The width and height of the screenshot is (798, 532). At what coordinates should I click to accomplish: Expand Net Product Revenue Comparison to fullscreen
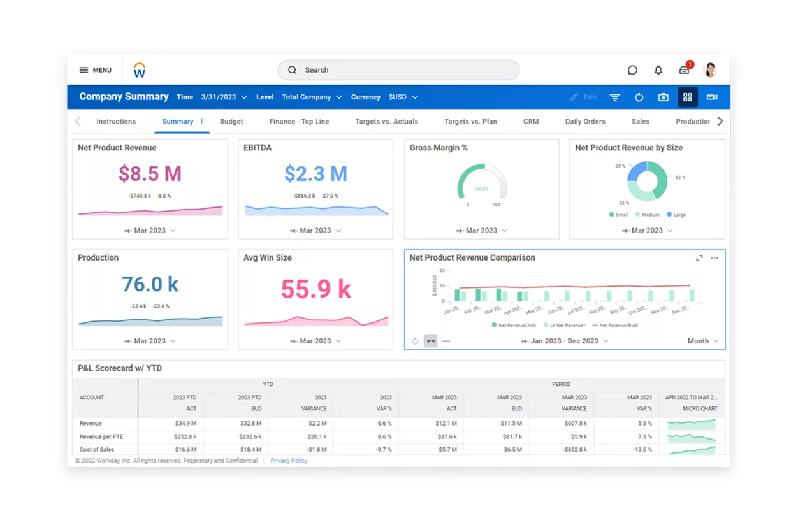pos(700,257)
